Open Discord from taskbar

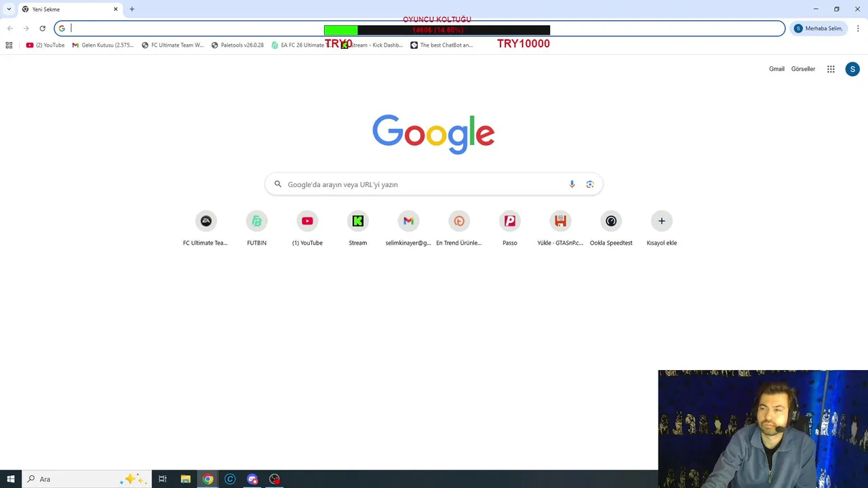(x=252, y=479)
